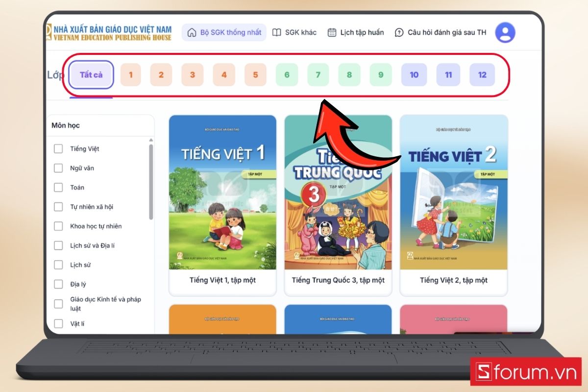This screenshot has width=588, height=392.
Task: Open the Lịch tập huấn tab
Action: 355,32
